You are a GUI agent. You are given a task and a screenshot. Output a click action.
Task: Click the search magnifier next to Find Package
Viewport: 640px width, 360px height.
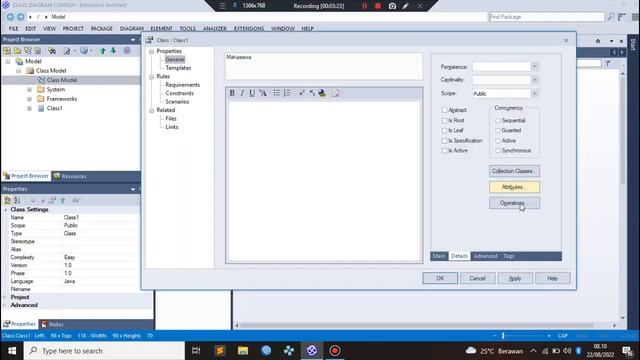611,17
